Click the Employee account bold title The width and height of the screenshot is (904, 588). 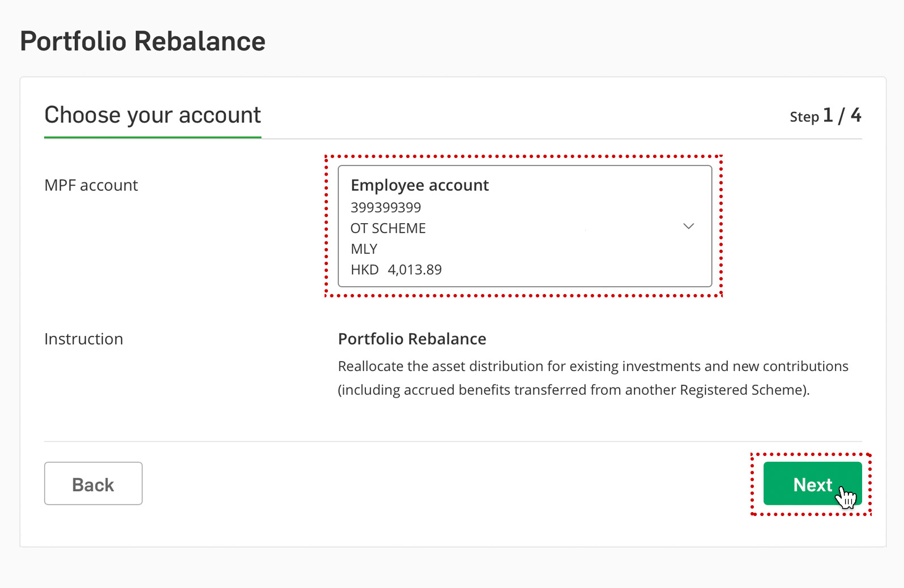coord(420,185)
